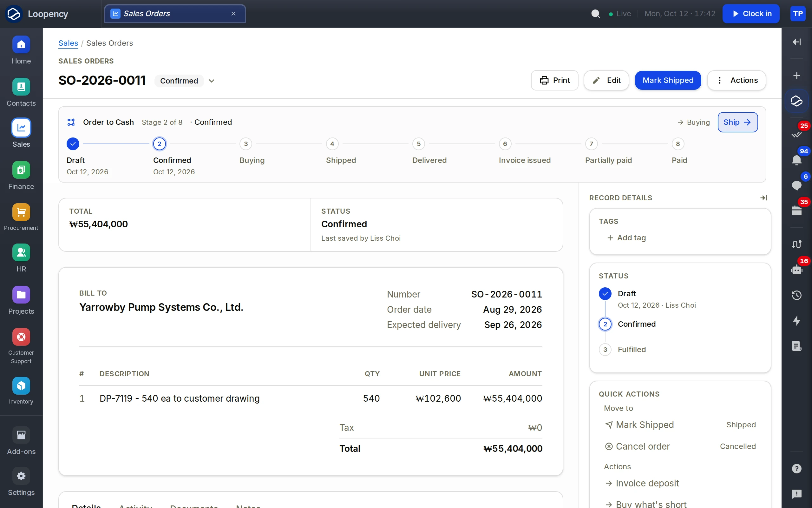Open the Projects module

pos(21,301)
